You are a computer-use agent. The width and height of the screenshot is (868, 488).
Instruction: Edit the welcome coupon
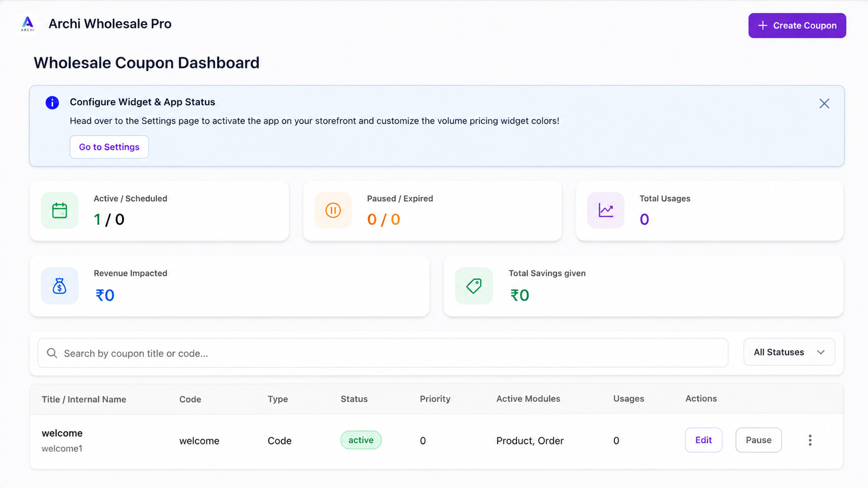tap(704, 440)
